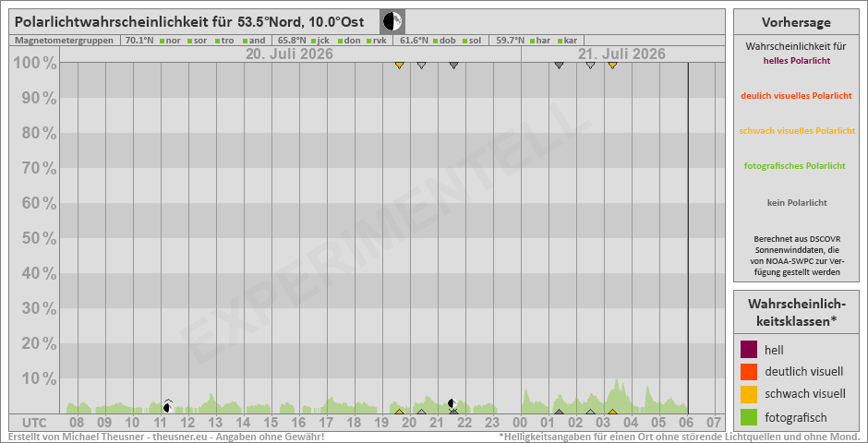This screenshot has height=443, width=868.
Task: Click 'deulich visuelles Polarlicht' forecast label
Action: pos(796,96)
